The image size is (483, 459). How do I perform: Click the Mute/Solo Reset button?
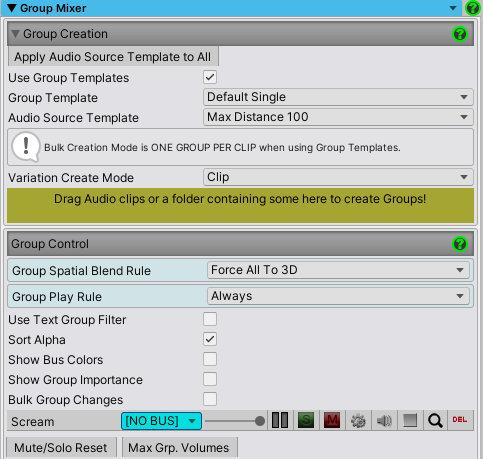tap(61, 448)
